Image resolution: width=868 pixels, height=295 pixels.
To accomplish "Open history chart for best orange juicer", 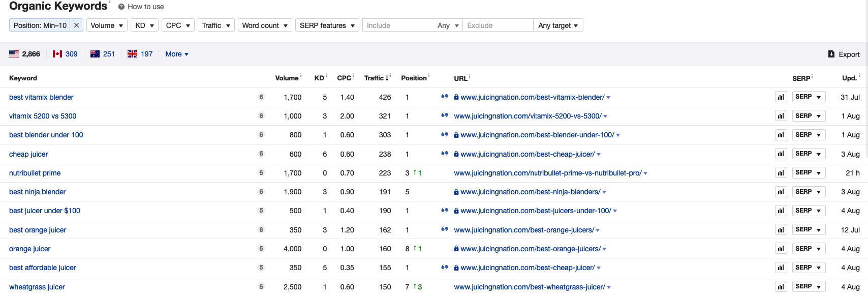I will tap(781, 230).
